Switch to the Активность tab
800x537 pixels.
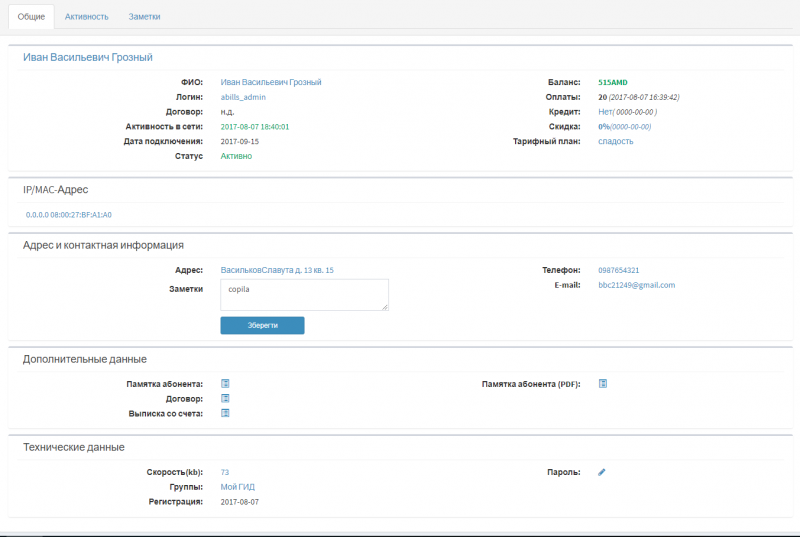click(x=86, y=17)
